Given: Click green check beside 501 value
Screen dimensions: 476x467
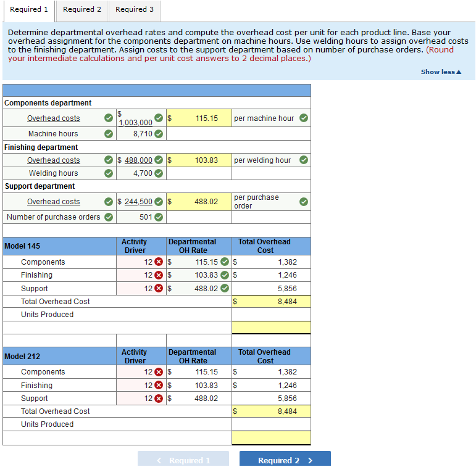Looking at the screenshot, I should click(159, 217).
